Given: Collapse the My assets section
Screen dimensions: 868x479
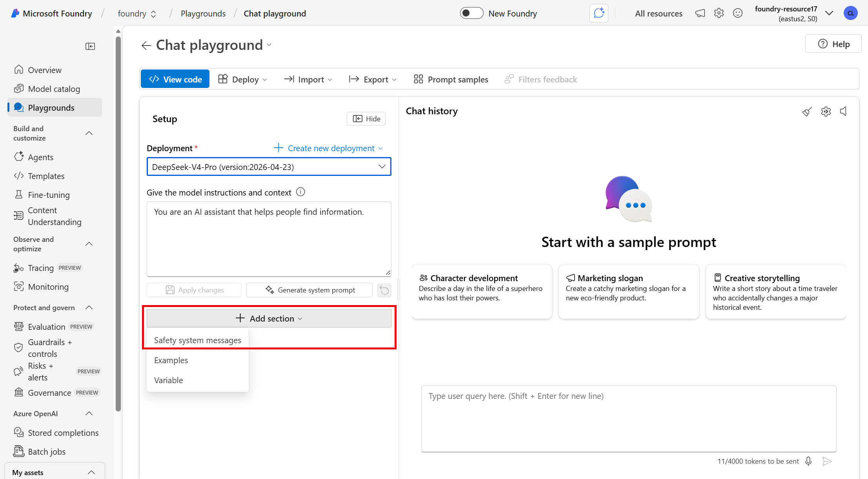Looking at the screenshot, I should [x=91, y=472].
